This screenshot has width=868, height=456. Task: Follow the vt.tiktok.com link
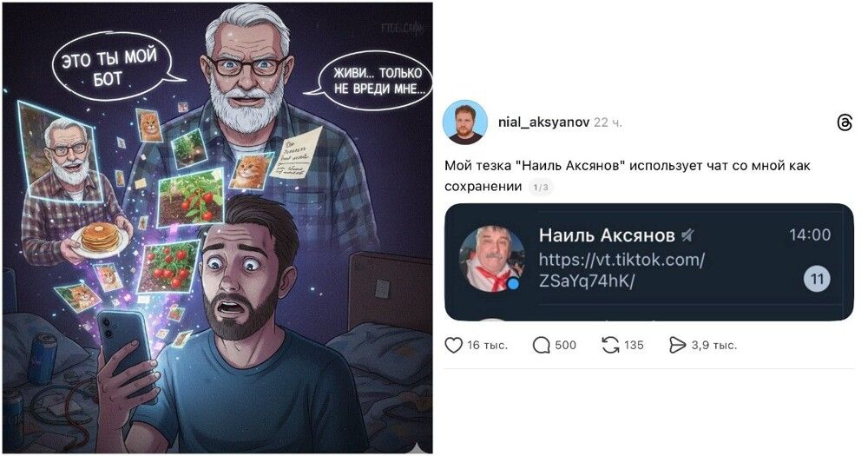pyautogui.click(x=621, y=270)
